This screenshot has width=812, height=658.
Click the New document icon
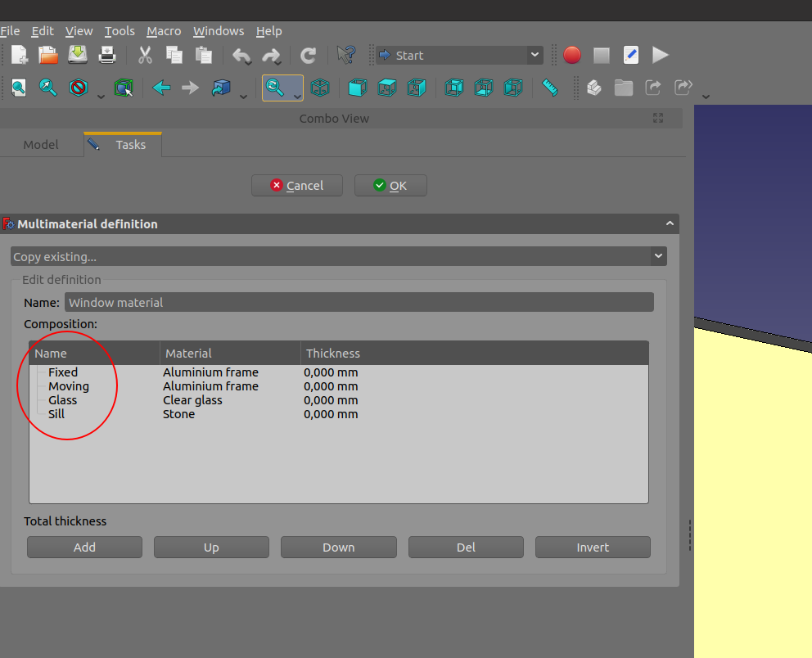click(19, 56)
